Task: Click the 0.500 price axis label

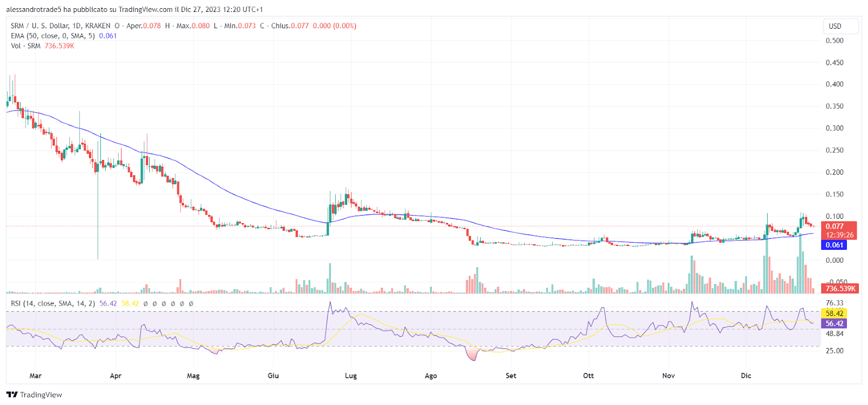Action: pos(834,41)
